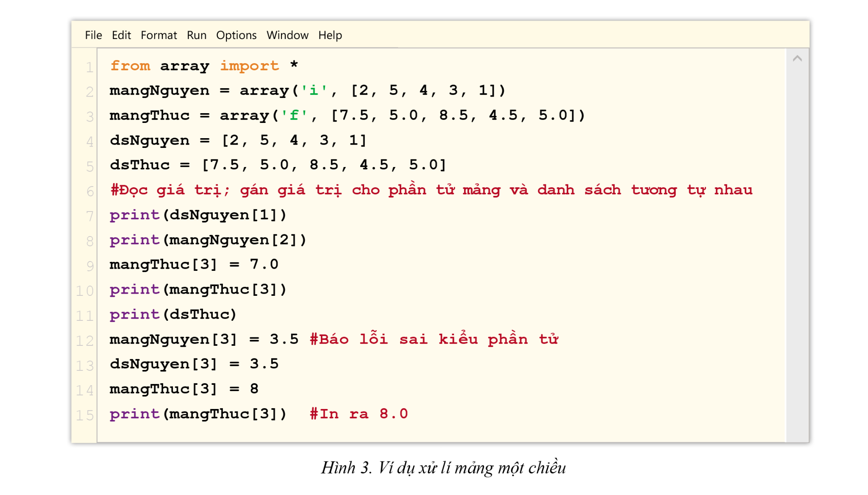
Task: Click the 'import' keyword on line 1
Action: [249, 66]
